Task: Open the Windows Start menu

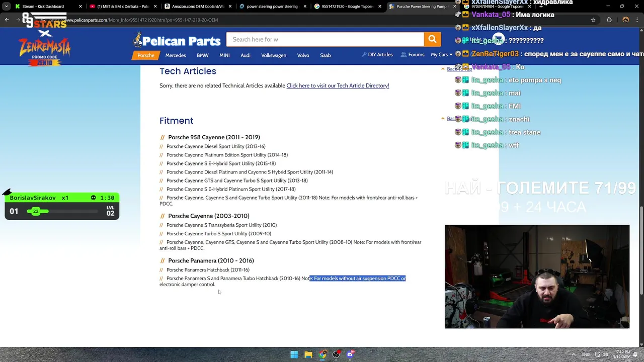Action: (x=294, y=354)
